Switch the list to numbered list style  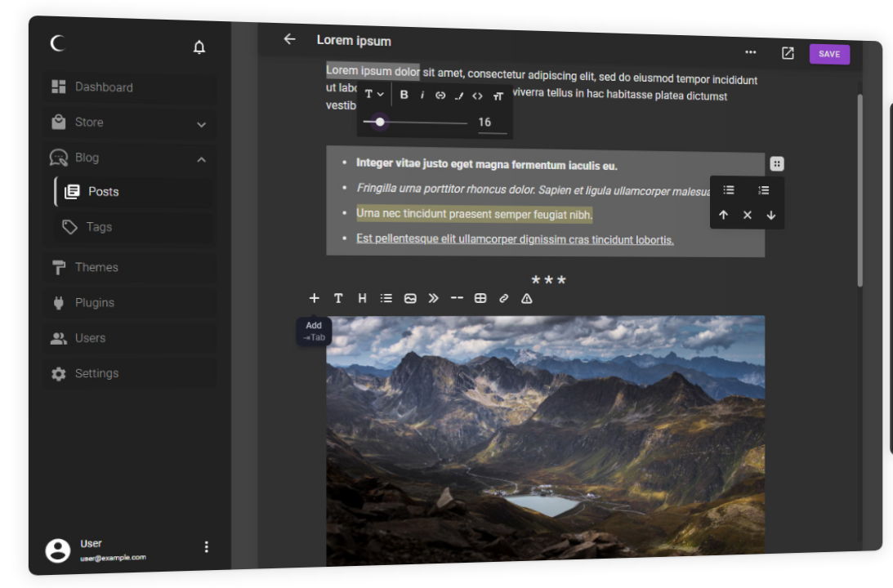coord(763,189)
